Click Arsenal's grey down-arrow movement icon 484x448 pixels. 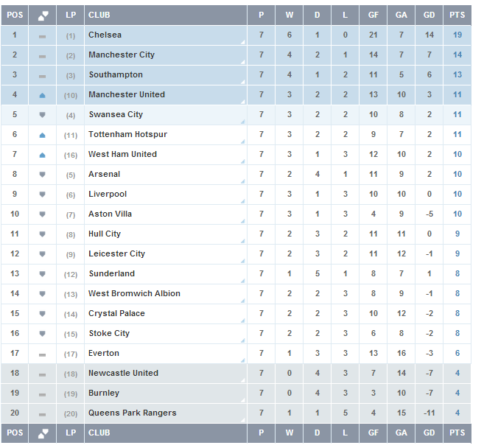coord(43,175)
